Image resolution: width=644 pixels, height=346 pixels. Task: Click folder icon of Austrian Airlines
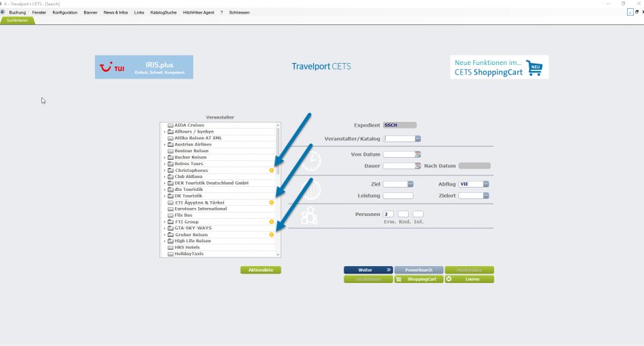pyautogui.click(x=170, y=144)
